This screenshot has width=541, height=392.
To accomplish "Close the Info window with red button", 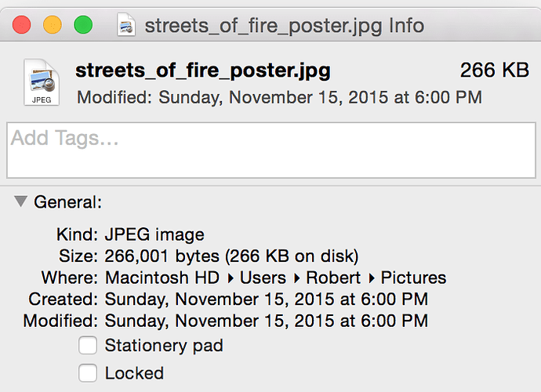I will click(21, 25).
